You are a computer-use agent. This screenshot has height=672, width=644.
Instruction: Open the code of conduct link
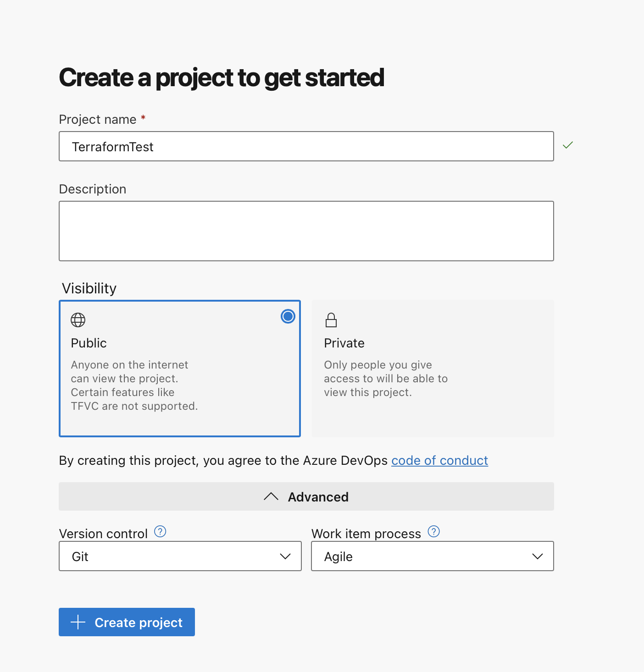click(x=439, y=460)
